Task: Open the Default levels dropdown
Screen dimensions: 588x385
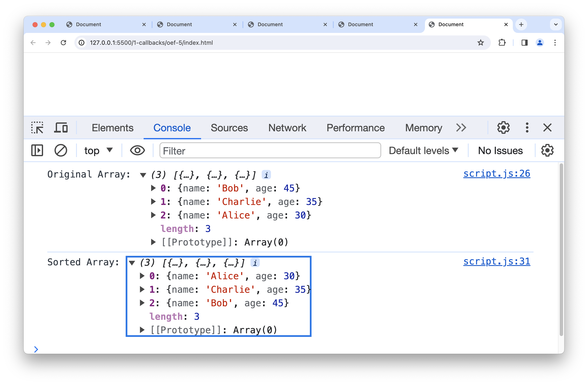Action: click(423, 150)
